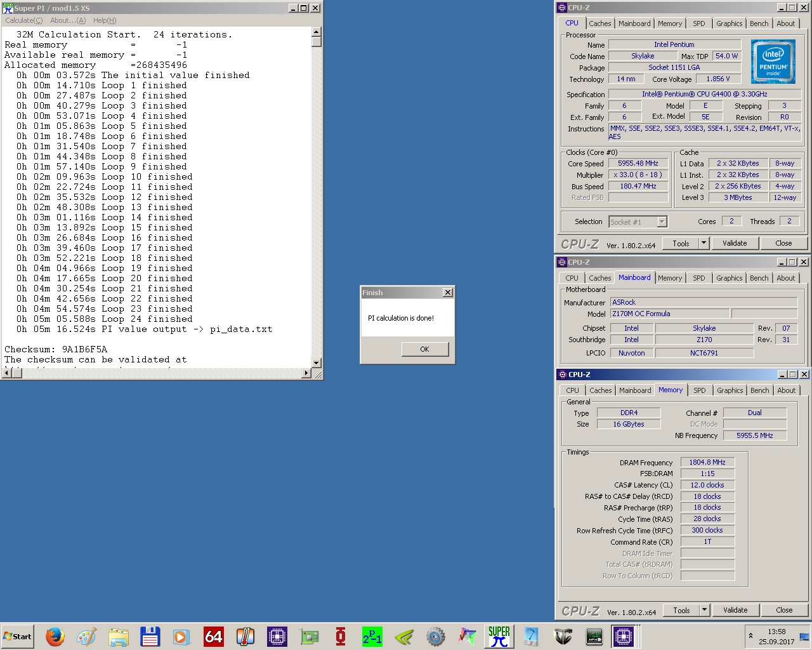The width and height of the screenshot is (812, 650).
Task: Select SPD tab in middle Mainboard CPU-Z window
Action: tap(699, 278)
